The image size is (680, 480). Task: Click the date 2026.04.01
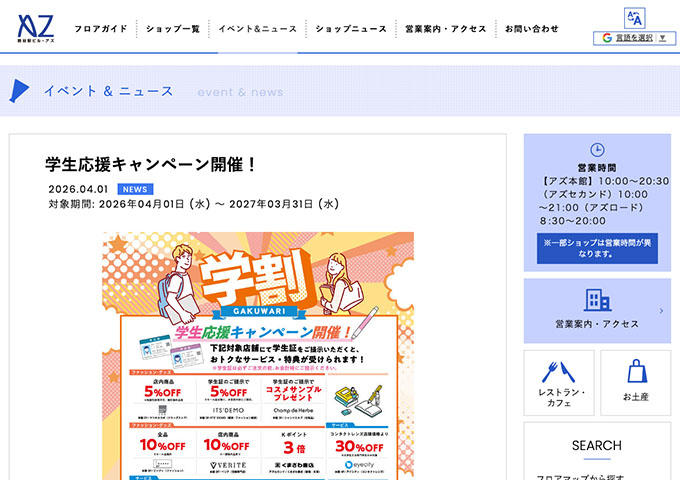[78, 189]
